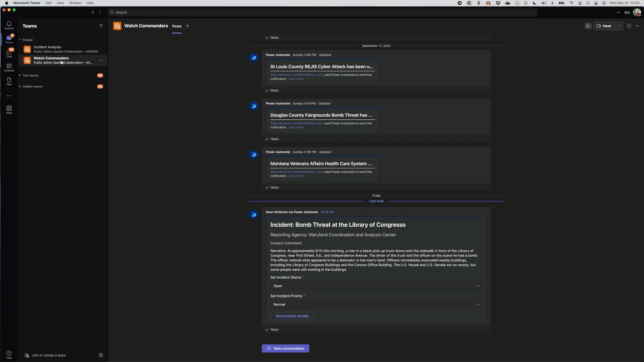Viewport: 644px width, 362px height.
Task: Open Set Incident Status dropdown
Action: (376, 286)
